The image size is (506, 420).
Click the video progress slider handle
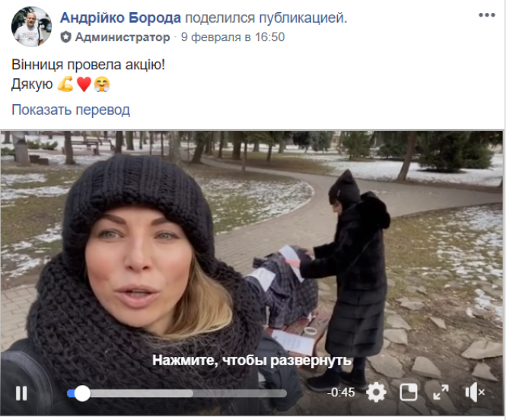point(82,393)
